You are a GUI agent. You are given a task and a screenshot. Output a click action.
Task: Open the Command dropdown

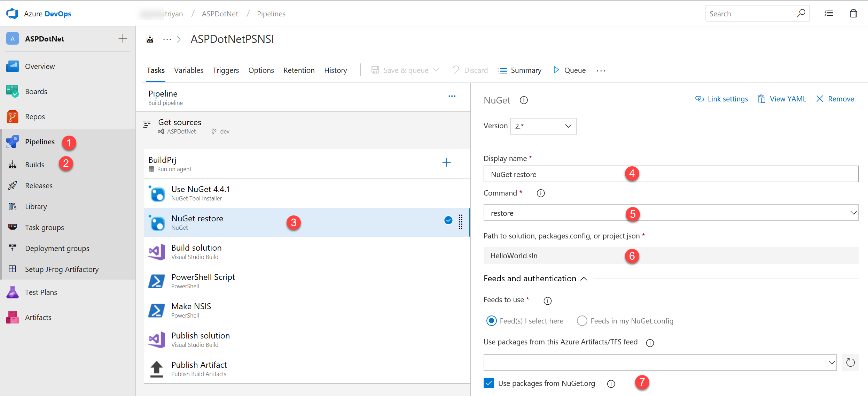tap(671, 213)
